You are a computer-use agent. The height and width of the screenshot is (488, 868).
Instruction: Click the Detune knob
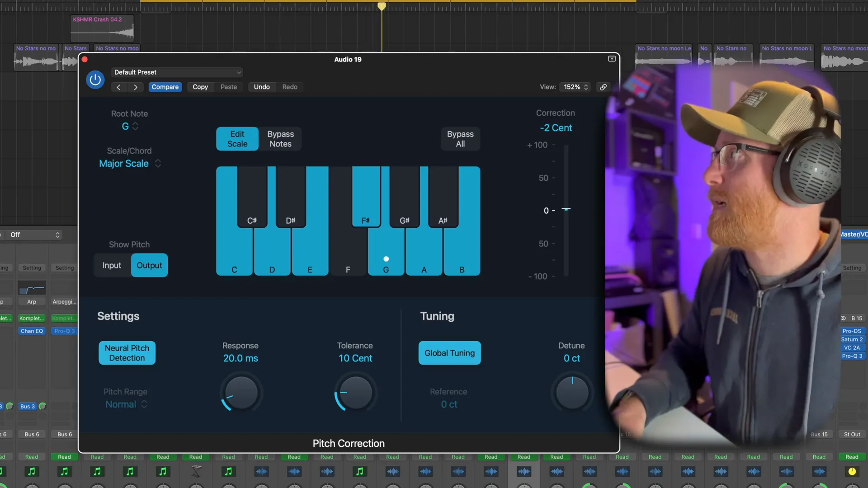tap(572, 393)
